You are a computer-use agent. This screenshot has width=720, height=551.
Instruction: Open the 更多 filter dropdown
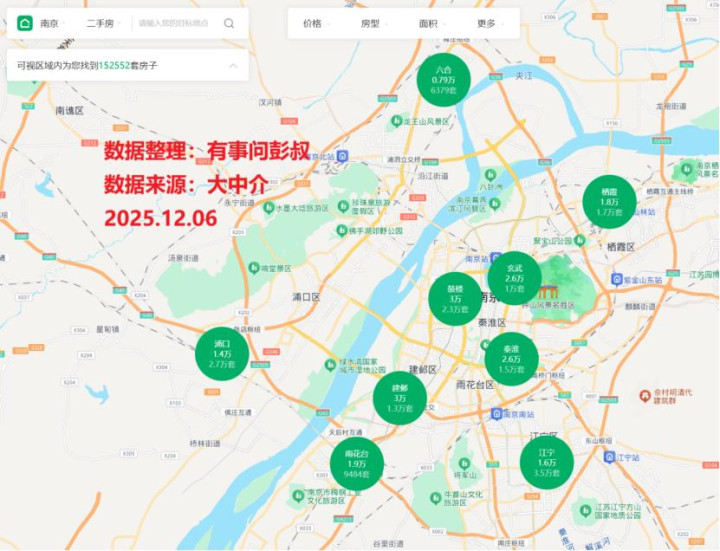490,23
